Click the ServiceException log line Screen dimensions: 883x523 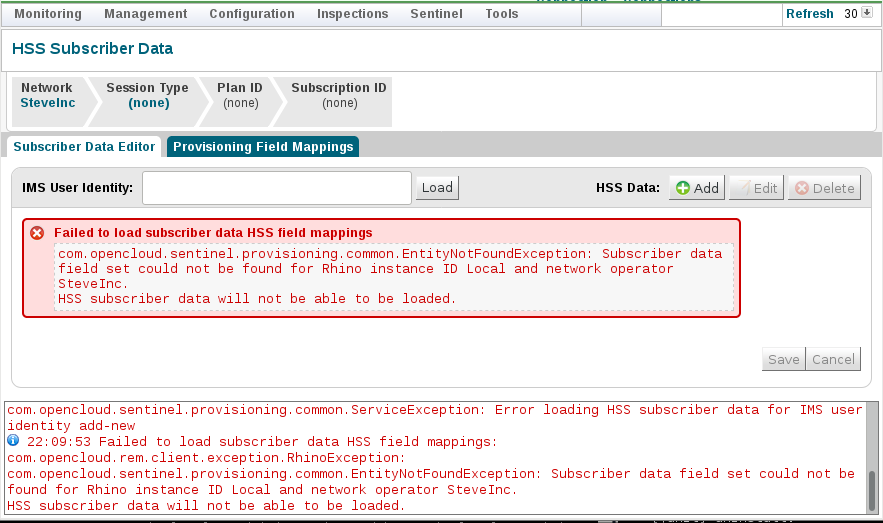(x=434, y=418)
